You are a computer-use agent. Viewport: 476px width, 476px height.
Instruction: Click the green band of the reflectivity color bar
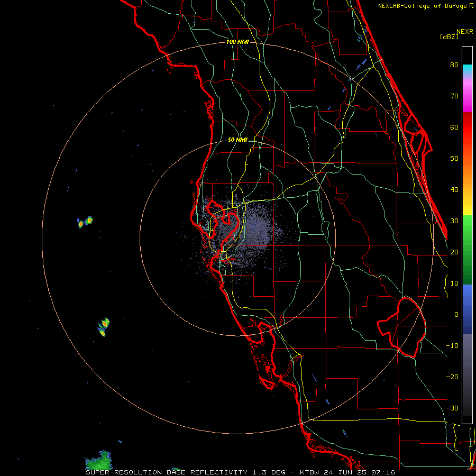(x=467, y=250)
